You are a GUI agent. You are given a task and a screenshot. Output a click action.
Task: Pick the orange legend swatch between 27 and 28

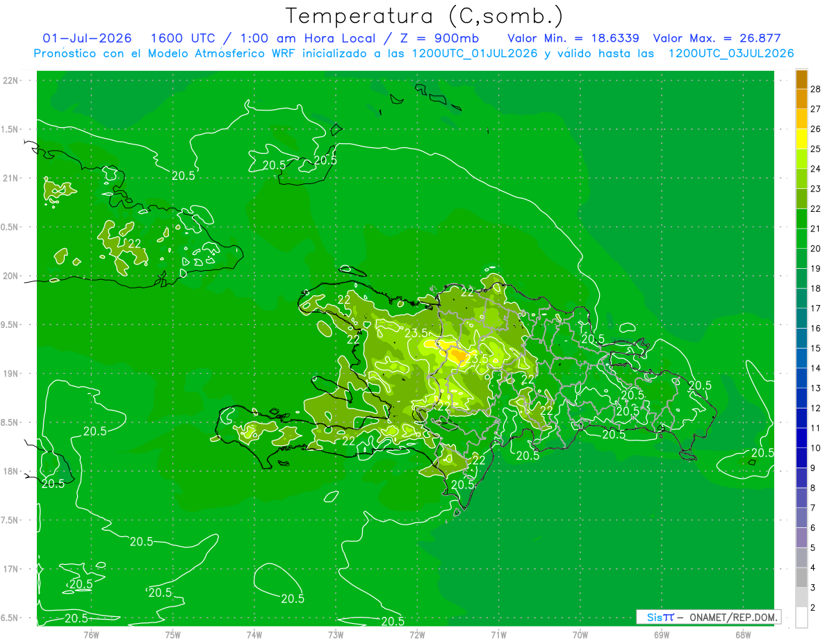click(801, 99)
